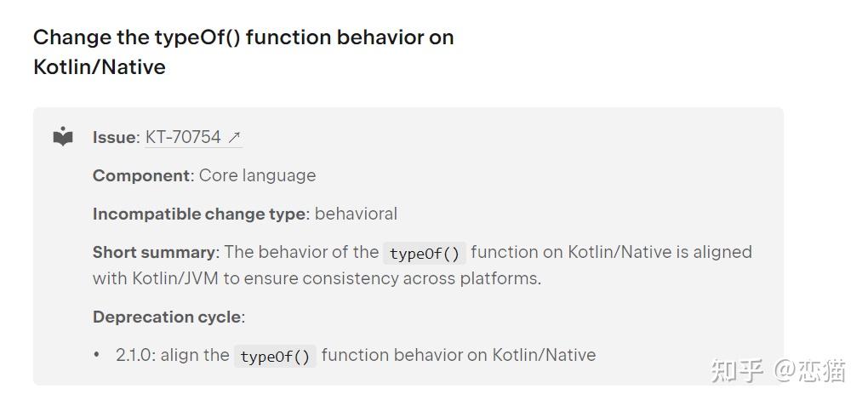
Task: Click typeOf() code in the Short summary line
Action: click(x=425, y=254)
